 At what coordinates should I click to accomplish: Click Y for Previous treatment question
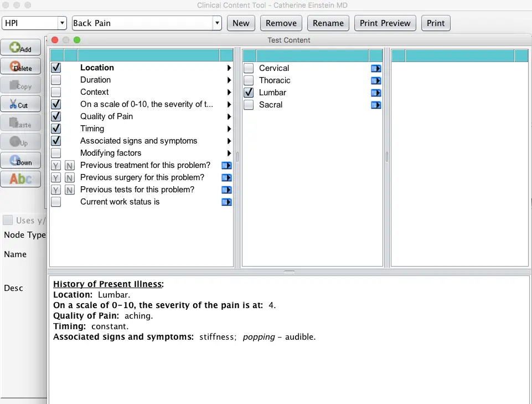[x=56, y=165]
